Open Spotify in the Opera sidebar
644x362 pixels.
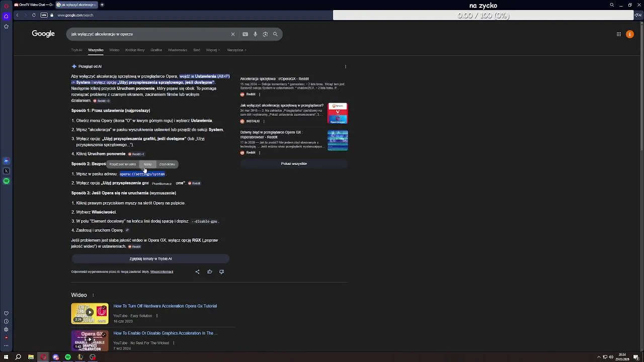click(6, 181)
